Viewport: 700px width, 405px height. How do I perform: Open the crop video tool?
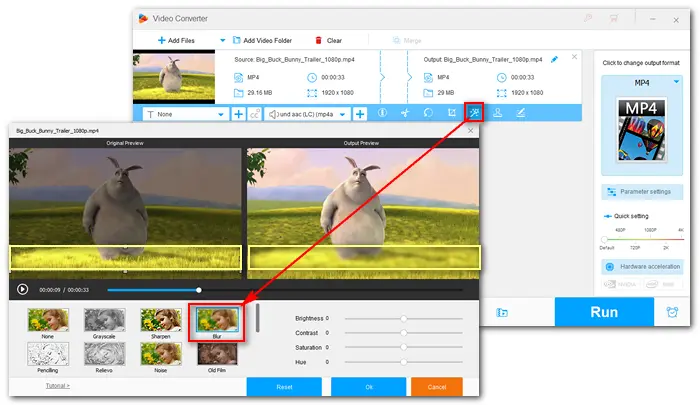click(452, 113)
